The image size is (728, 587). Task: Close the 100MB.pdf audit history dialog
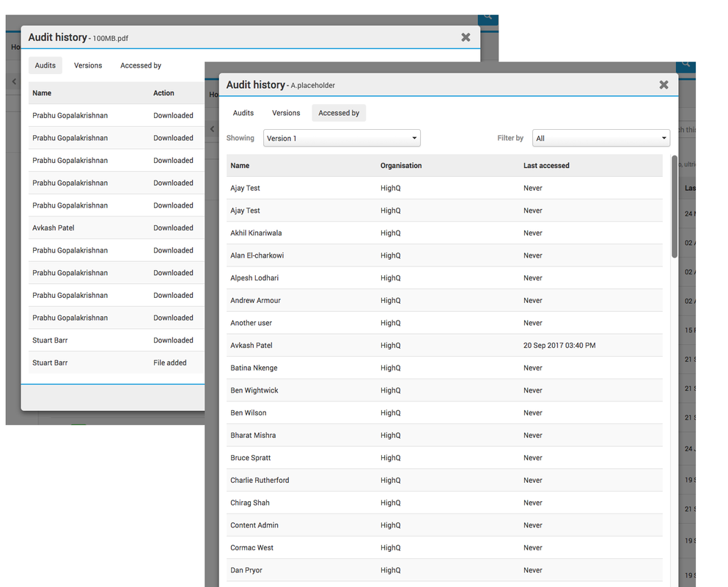[466, 37]
